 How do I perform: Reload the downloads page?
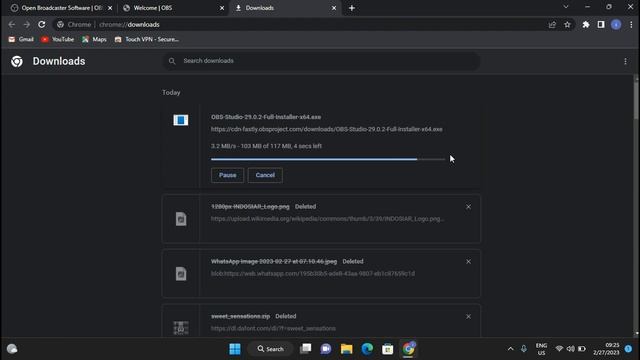[x=42, y=24]
